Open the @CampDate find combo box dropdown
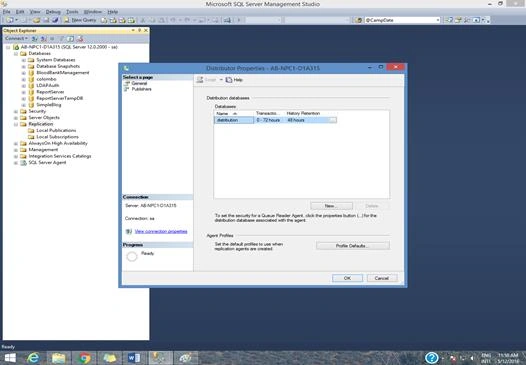Image resolution: width=526 pixels, height=365 pixels. click(438, 20)
